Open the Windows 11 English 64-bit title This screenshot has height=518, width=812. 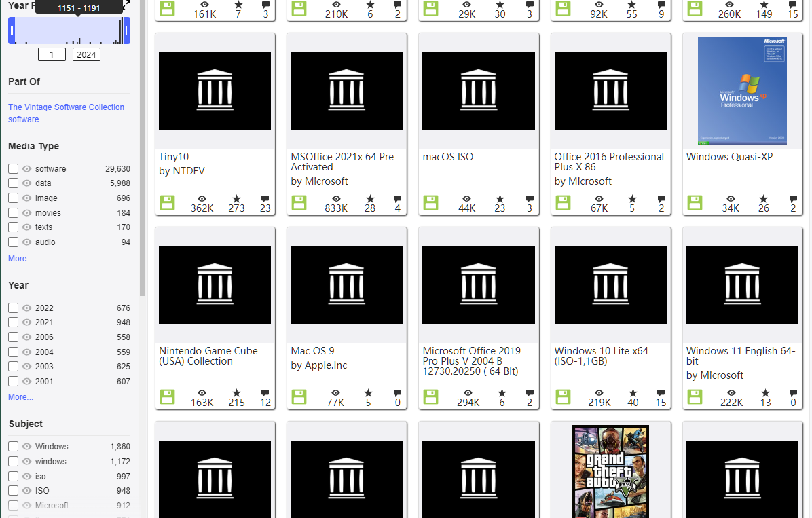[x=741, y=356]
